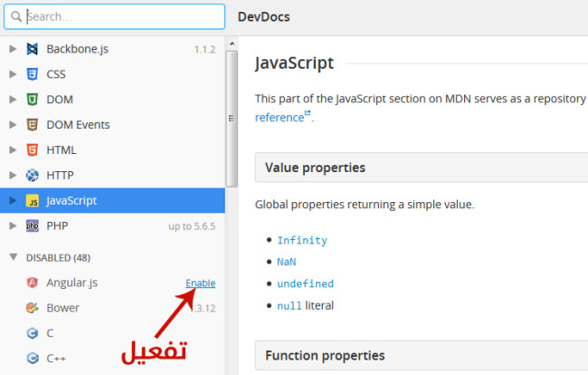Open the NaN property link
588x375 pixels.
coord(287,262)
